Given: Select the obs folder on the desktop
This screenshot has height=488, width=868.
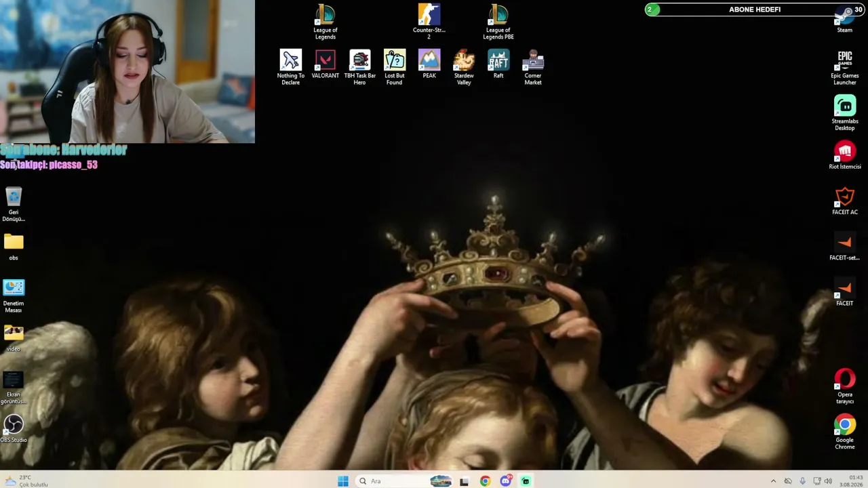Looking at the screenshot, I should coord(14,246).
